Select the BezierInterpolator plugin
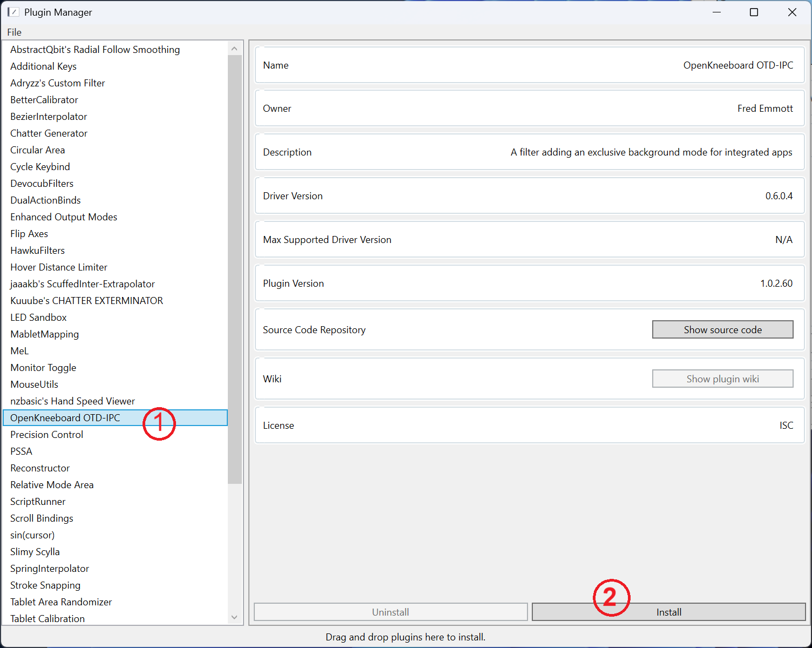812x648 pixels. 49,117
